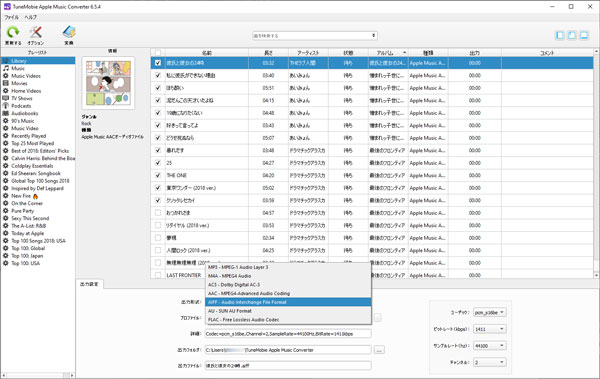This screenshot has height=379, width=600.
Task: Check the LAST FRONTIER track checkbox
Action: [x=158, y=275]
